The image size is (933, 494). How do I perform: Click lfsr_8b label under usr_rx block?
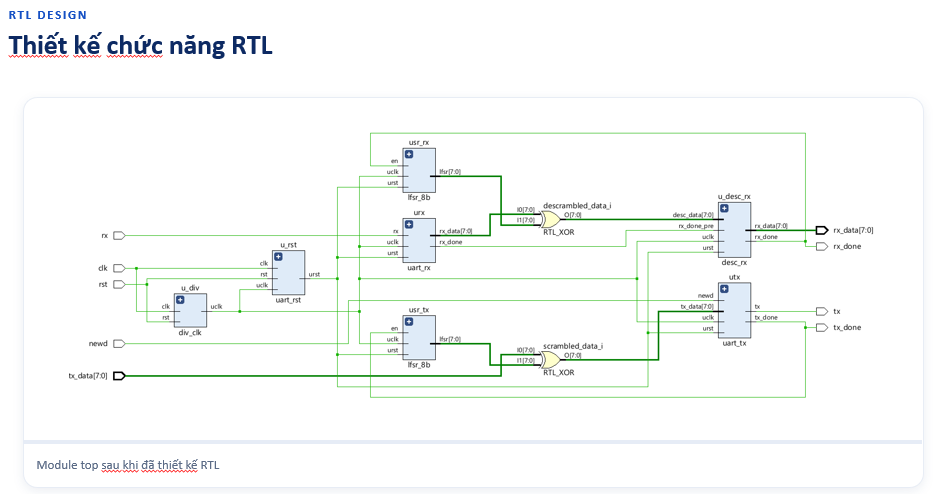[x=419, y=197]
